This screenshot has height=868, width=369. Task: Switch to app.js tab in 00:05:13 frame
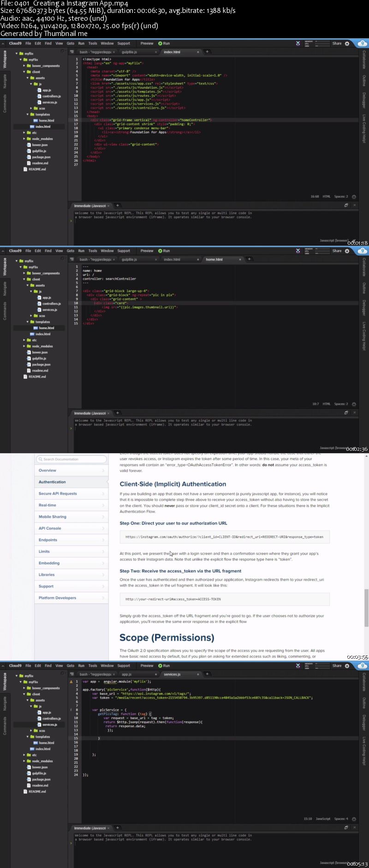point(126,674)
